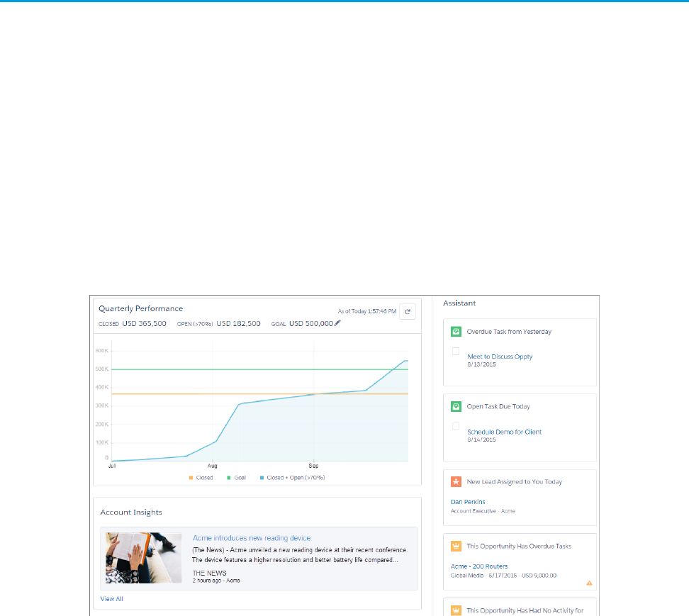This screenshot has height=616, width=689.
Task: Click the Aug label on the chart axis
Action: pos(212,466)
